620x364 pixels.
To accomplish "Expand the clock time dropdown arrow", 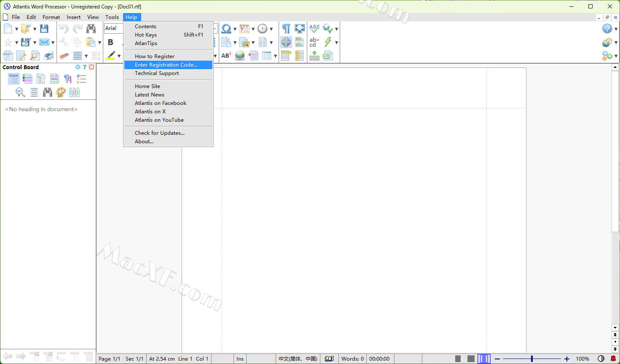I will (271, 29).
